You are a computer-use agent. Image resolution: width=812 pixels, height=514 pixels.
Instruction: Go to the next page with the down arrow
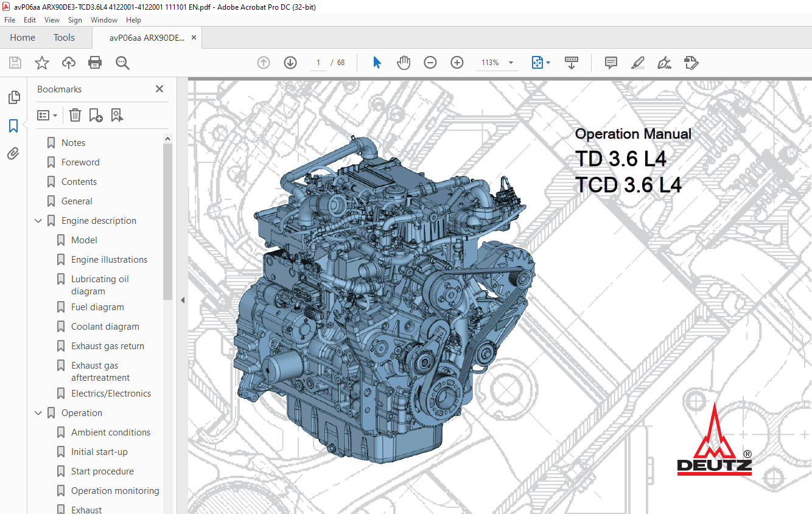tap(290, 63)
